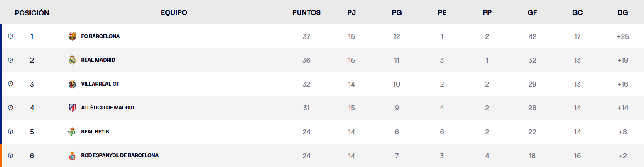Click the info icon beside position 6
This screenshot has width=644, height=167.
pyautogui.click(x=11, y=155)
